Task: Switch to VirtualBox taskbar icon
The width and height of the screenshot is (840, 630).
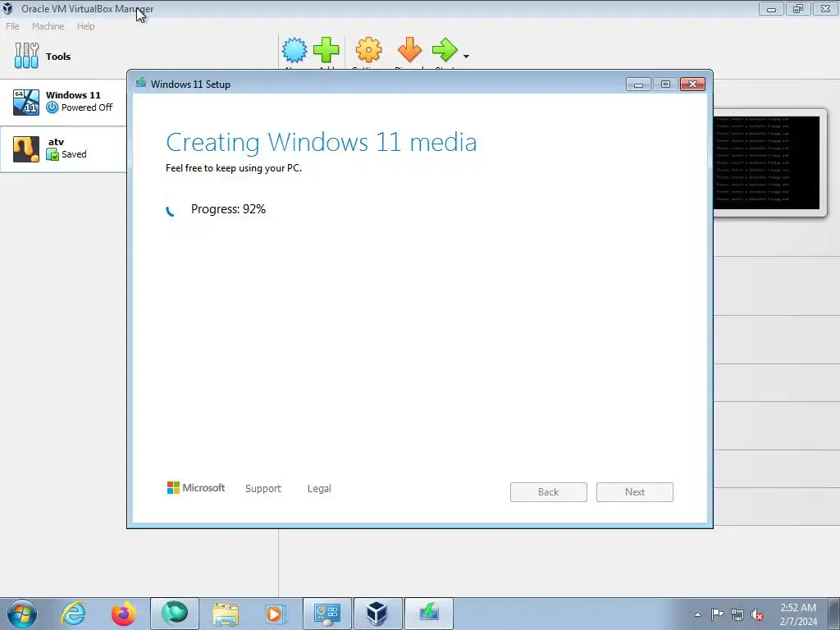Action: pos(377,614)
